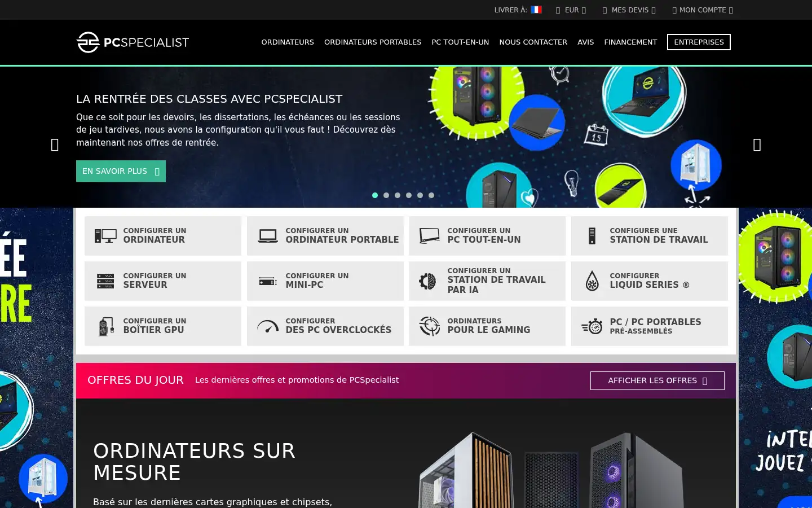
Task: Click the workstation tower icon
Action: [592, 235]
